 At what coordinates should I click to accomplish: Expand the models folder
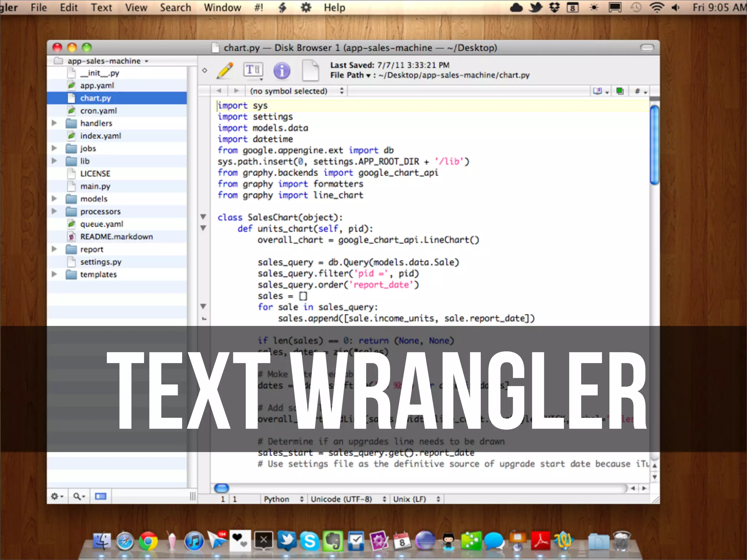[x=54, y=198]
